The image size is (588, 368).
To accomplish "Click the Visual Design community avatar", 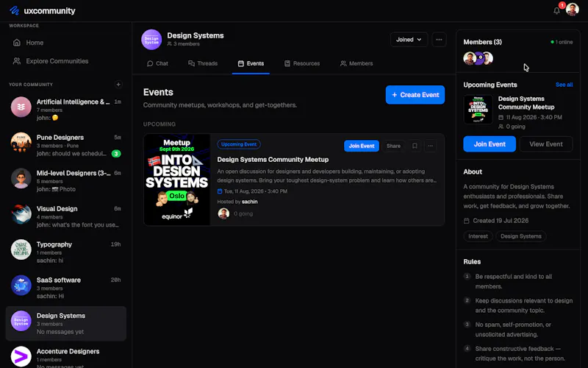I will [21, 214].
